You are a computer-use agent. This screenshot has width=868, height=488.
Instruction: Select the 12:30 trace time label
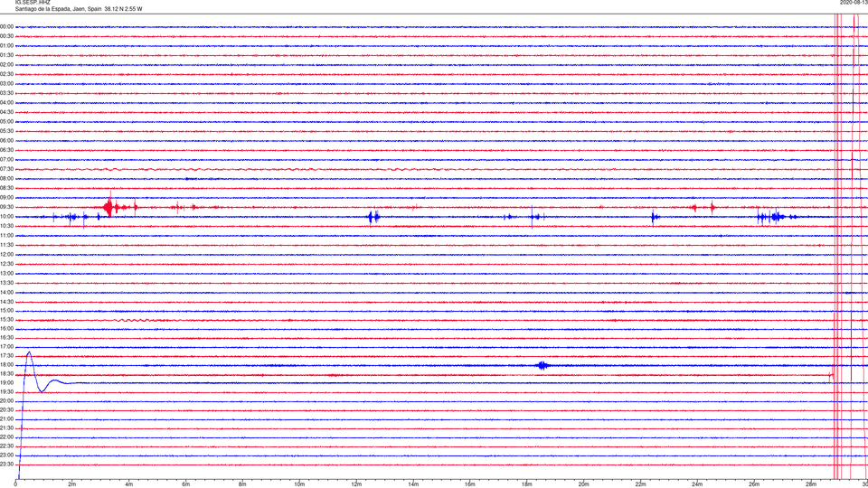coord(6,264)
